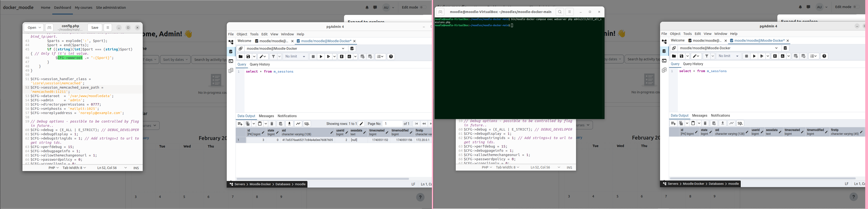868x209 pixels.
Task: Open No limit rows dropdown in left pgAdmin
Action: click(295, 57)
